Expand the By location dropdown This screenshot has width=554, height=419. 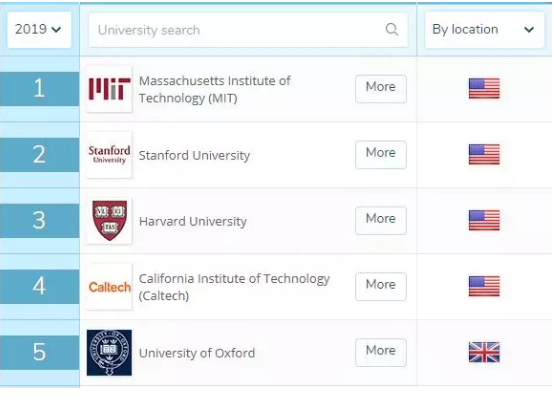click(x=484, y=30)
